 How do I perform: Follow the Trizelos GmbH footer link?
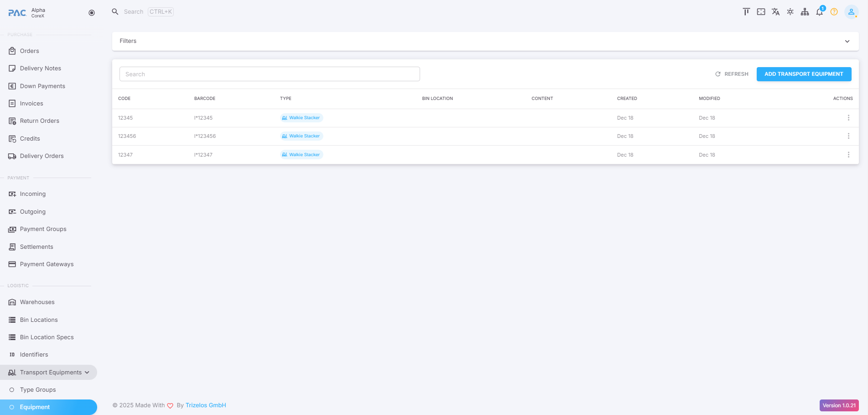[x=206, y=405]
